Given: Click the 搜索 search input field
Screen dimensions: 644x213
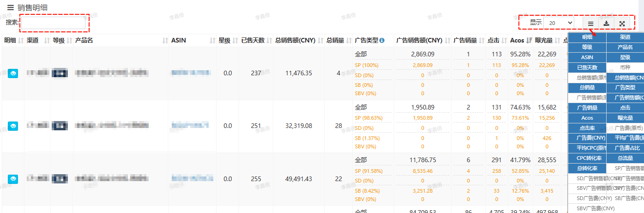Looking at the screenshot, I should [x=53, y=22].
